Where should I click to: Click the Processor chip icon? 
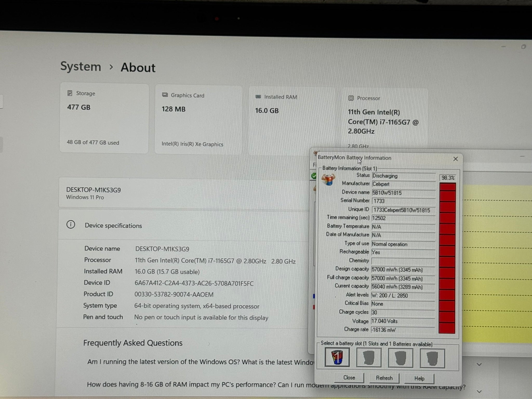[351, 98]
